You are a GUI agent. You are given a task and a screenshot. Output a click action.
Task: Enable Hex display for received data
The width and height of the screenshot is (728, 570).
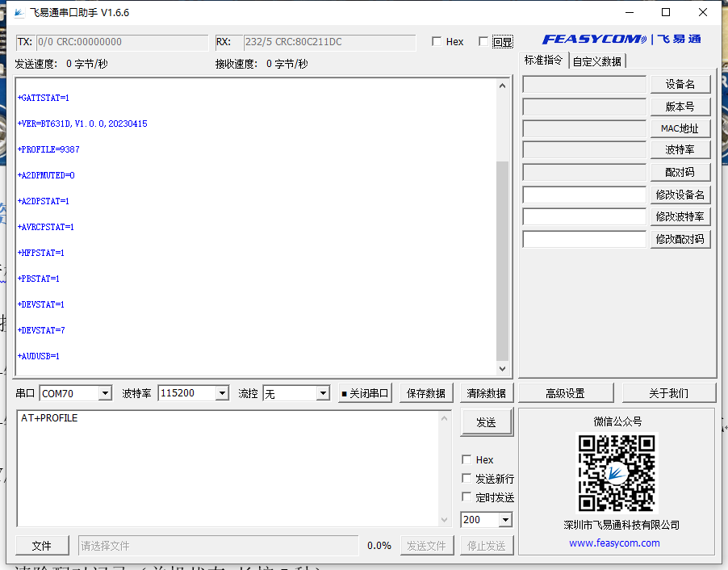(436, 41)
